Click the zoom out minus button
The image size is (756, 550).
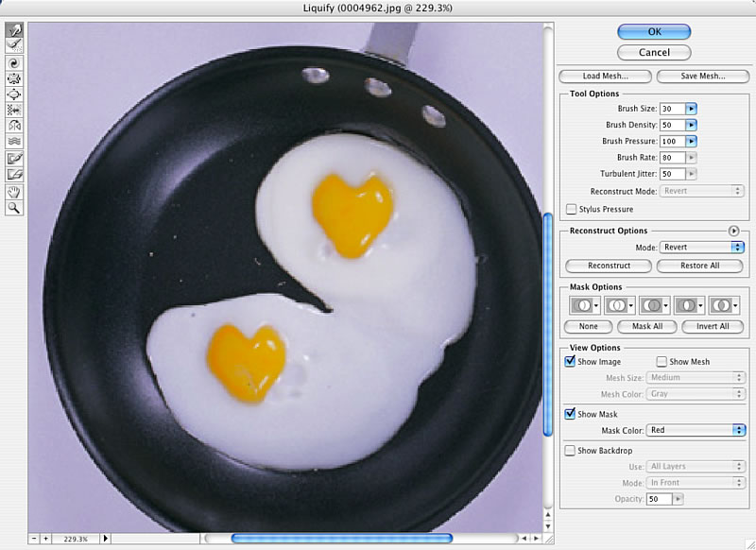point(34,539)
